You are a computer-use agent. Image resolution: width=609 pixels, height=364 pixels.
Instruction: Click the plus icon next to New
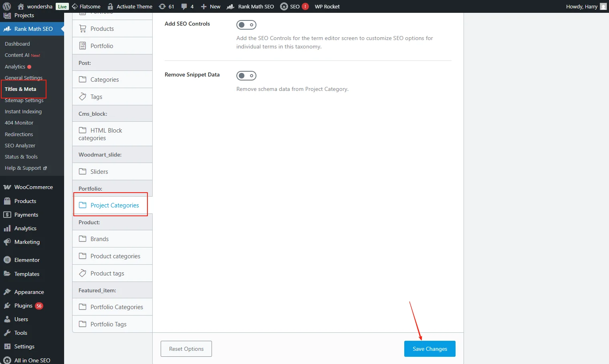[204, 6]
